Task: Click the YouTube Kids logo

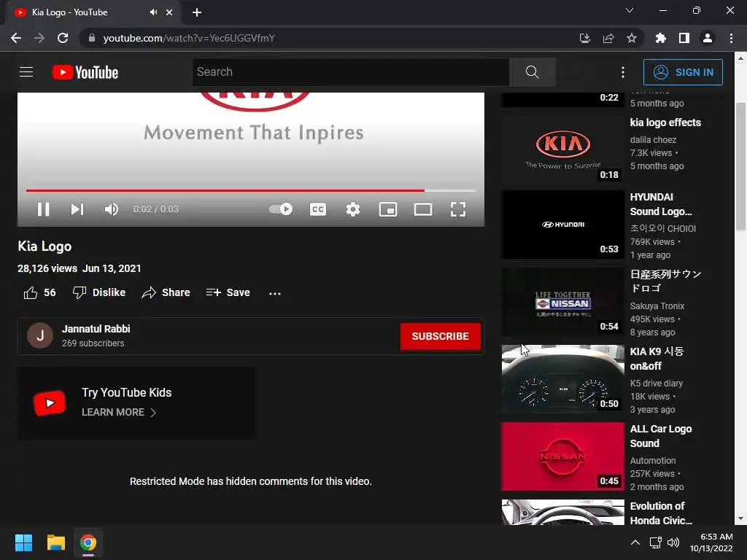Action: [x=50, y=402]
